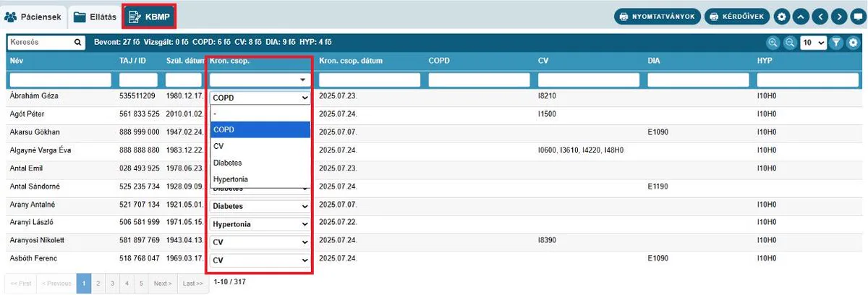Click < Previous pagination button
The width and height of the screenshot is (868, 295).
pyautogui.click(x=56, y=283)
